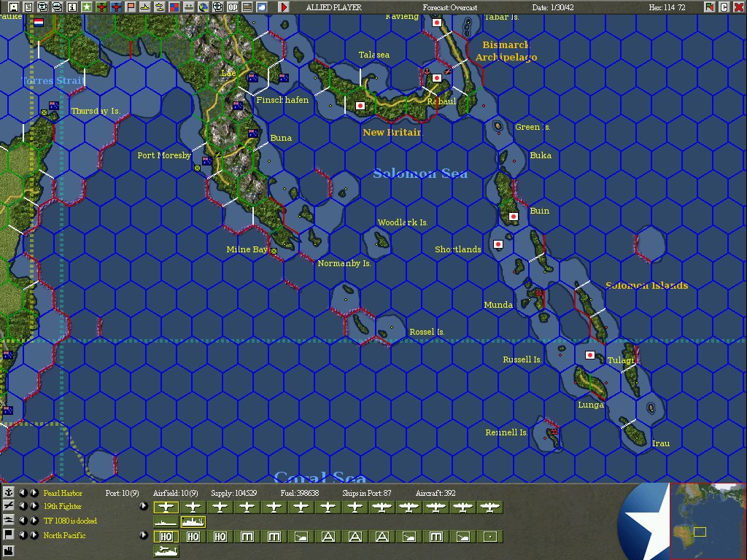Viewport: 747px width, 560px height.
Task: Select the Japanese flag near Tulagi
Action: [x=589, y=355]
